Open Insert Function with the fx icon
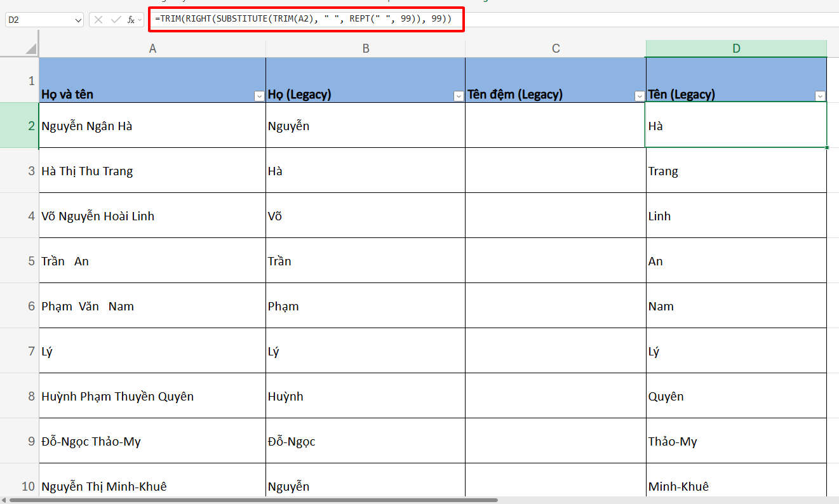 pyautogui.click(x=131, y=19)
